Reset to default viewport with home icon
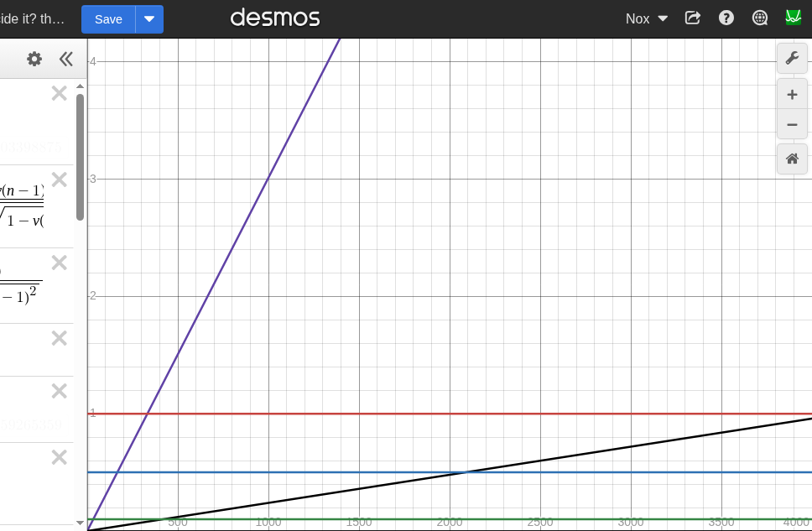 coord(792,159)
